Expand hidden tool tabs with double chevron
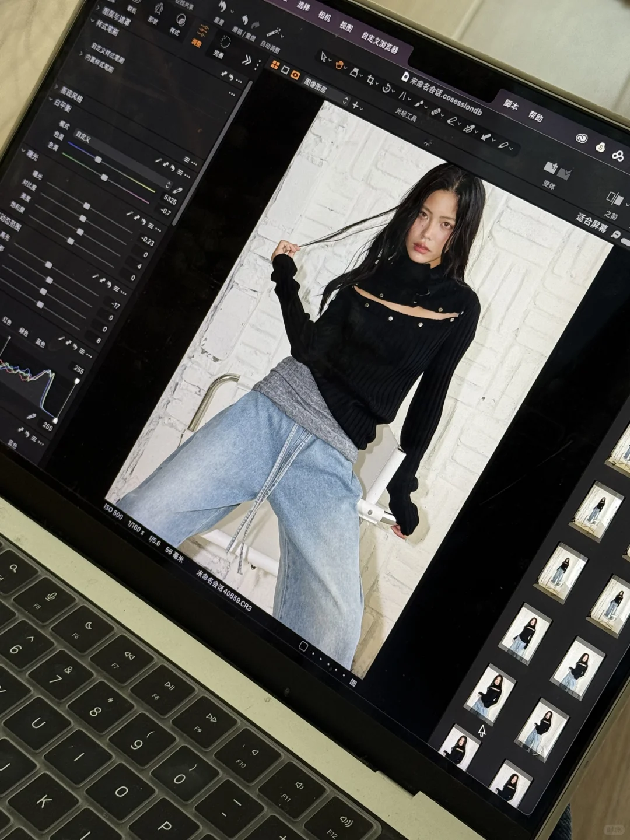Screen dimensions: 630x840 246,60
